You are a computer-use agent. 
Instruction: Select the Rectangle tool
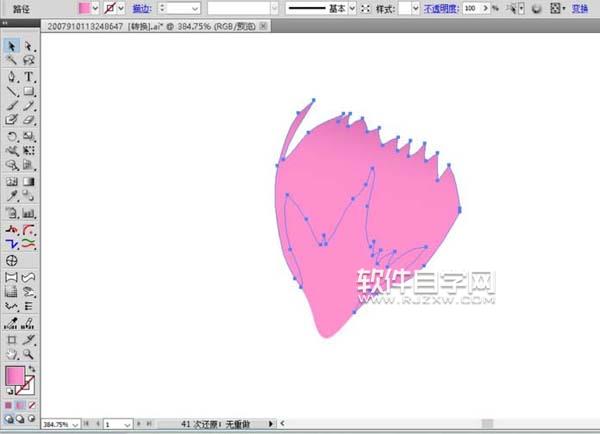coord(28,91)
